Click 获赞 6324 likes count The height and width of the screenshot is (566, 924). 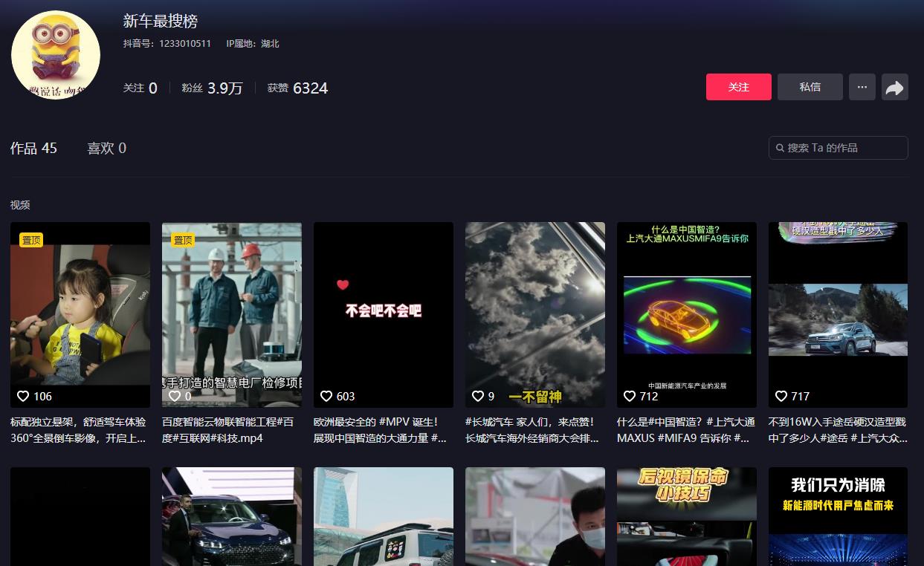297,88
